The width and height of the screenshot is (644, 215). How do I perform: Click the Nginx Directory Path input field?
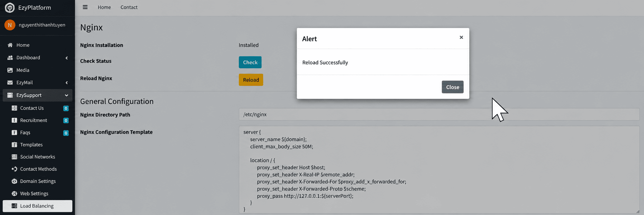[x=439, y=114]
